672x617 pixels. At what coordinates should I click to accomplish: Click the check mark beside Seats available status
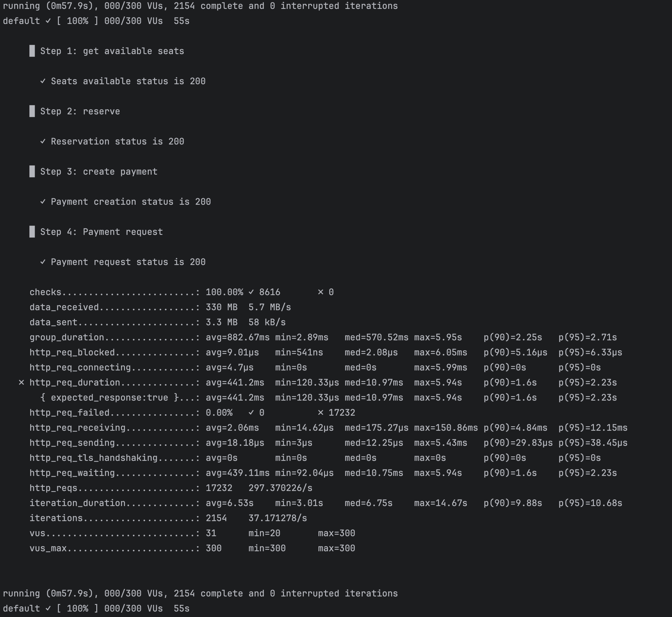(43, 81)
